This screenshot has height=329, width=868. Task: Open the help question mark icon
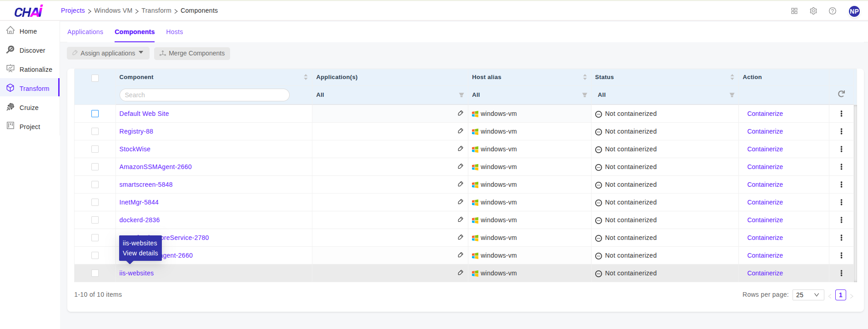(833, 11)
